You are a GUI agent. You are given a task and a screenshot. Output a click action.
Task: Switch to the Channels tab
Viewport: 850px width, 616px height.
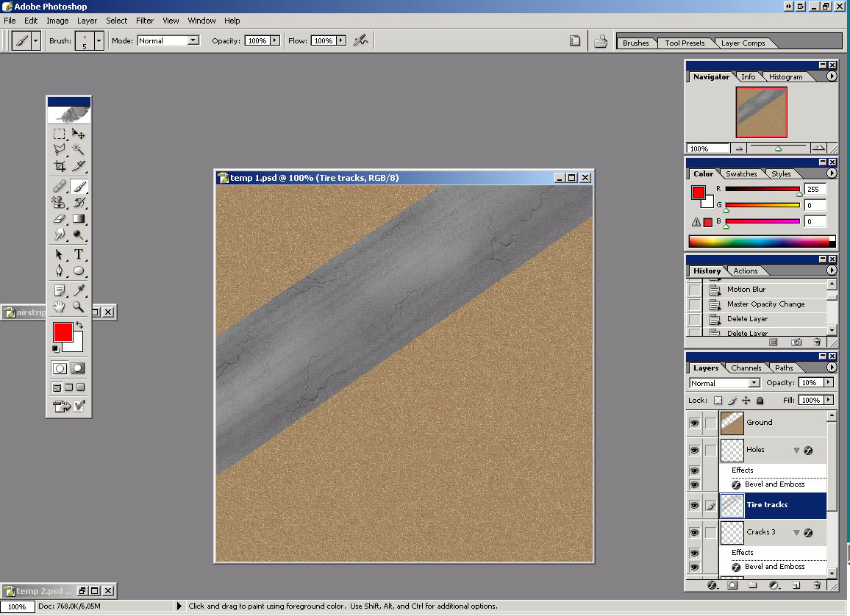point(746,368)
